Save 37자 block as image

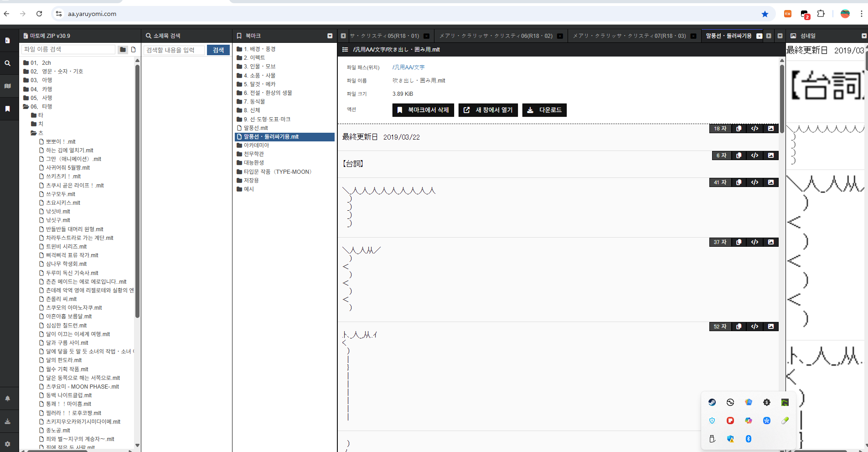click(770, 242)
